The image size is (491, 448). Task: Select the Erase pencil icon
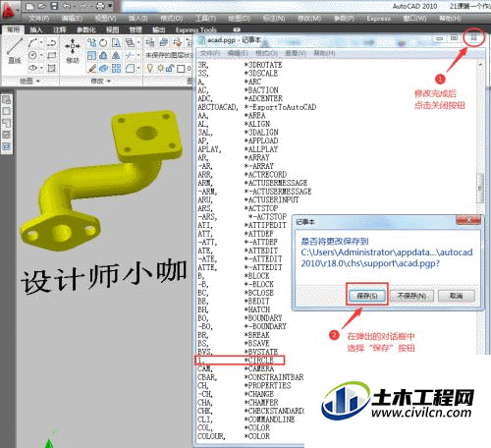pos(91,68)
